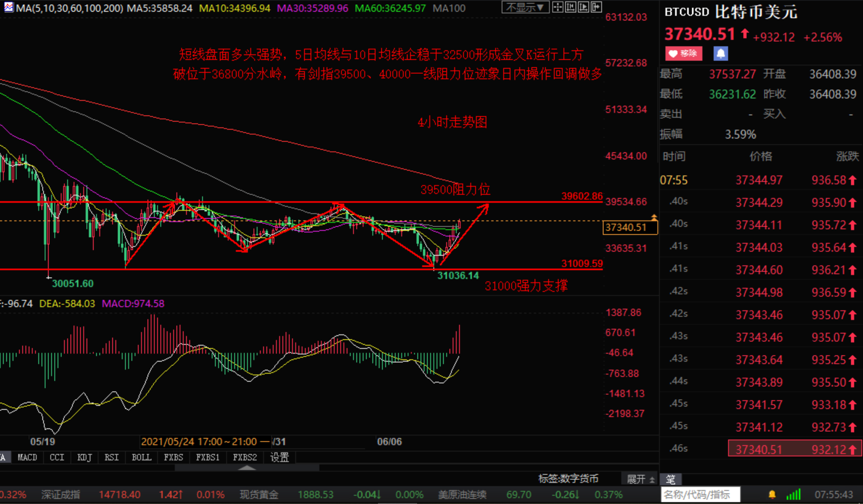Click the 涨跌 column header
863x504 pixels.
tap(847, 156)
